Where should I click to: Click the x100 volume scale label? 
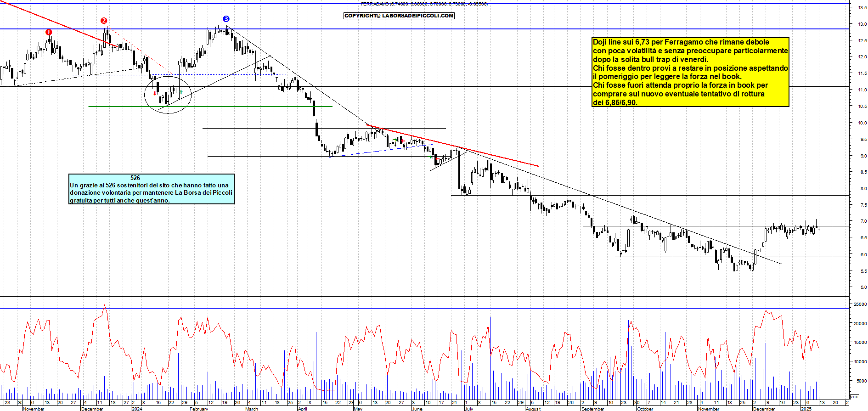click(854, 397)
